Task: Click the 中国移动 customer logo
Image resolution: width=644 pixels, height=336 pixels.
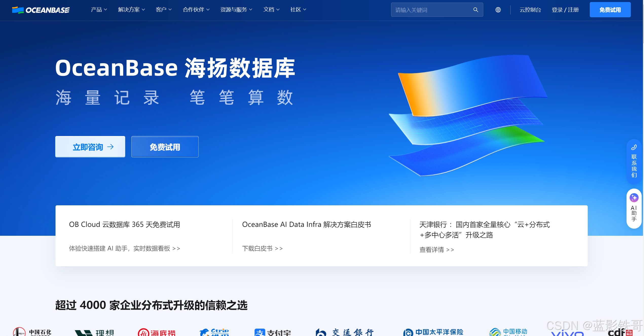Action: click(x=508, y=332)
